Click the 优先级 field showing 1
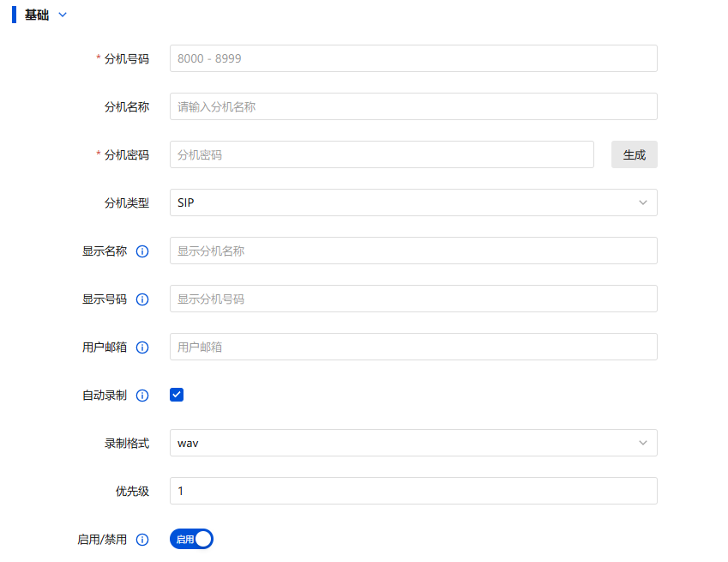 coord(413,491)
